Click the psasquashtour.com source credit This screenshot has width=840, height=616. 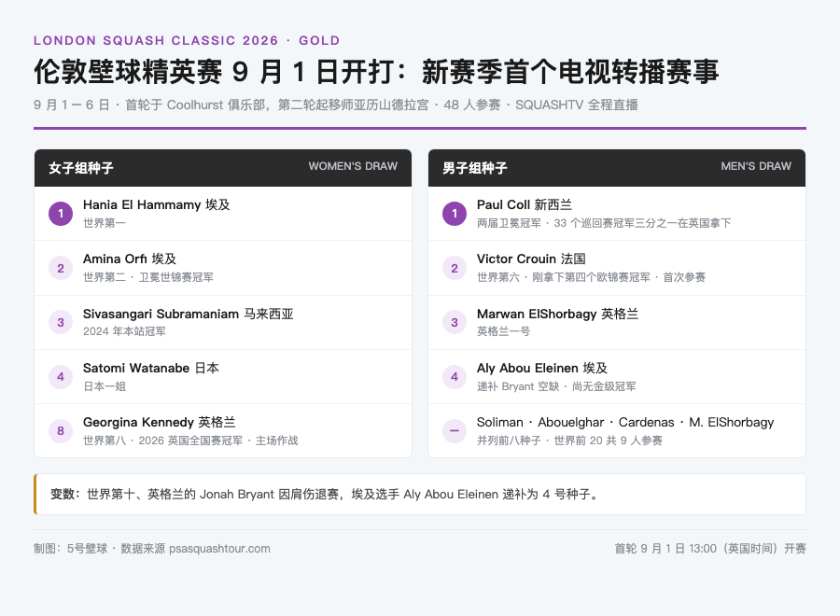[x=152, y=549]
